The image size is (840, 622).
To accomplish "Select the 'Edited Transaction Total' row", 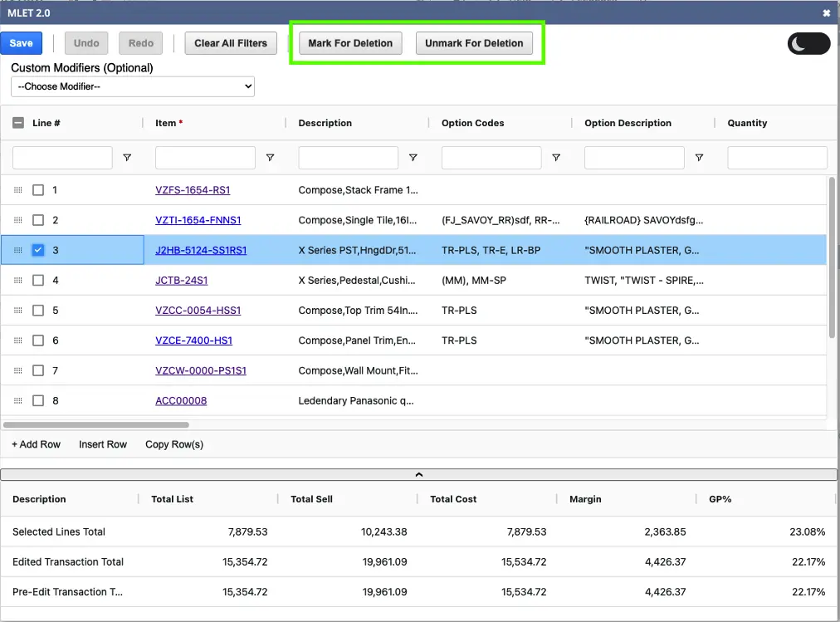I will click(x=419, y=561).
